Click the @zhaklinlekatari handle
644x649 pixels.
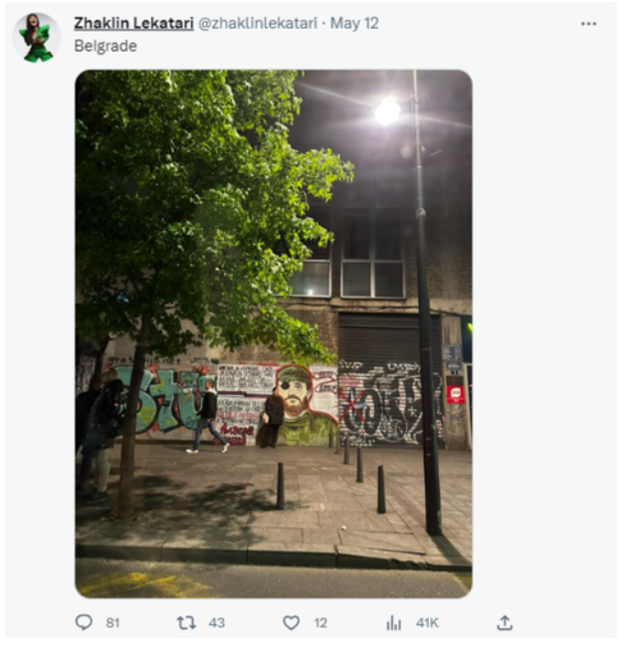(258, 23)
